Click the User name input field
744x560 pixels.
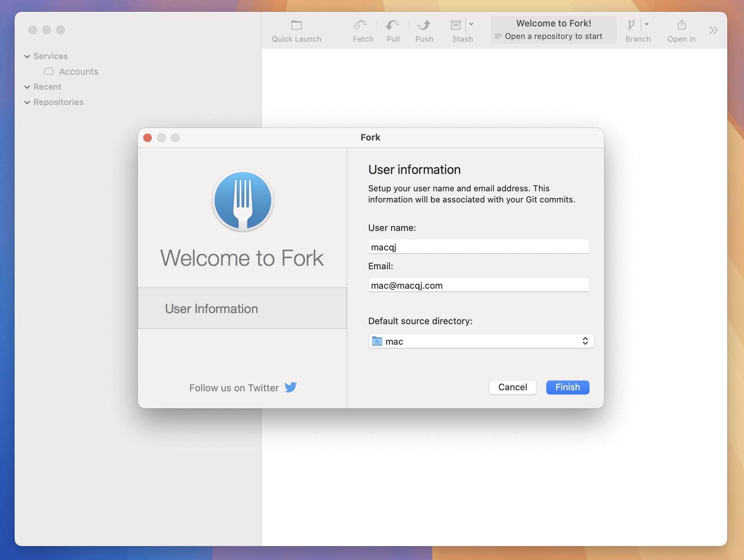479,247
